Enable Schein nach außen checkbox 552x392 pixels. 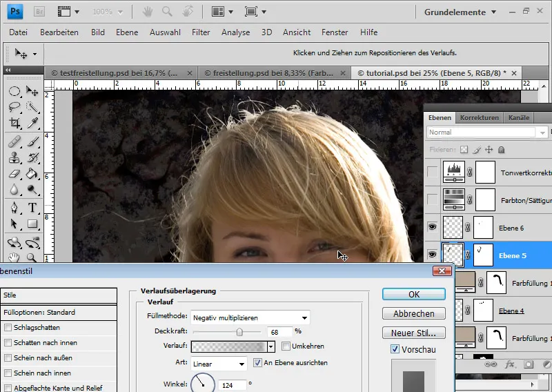[x=8, y=357]
